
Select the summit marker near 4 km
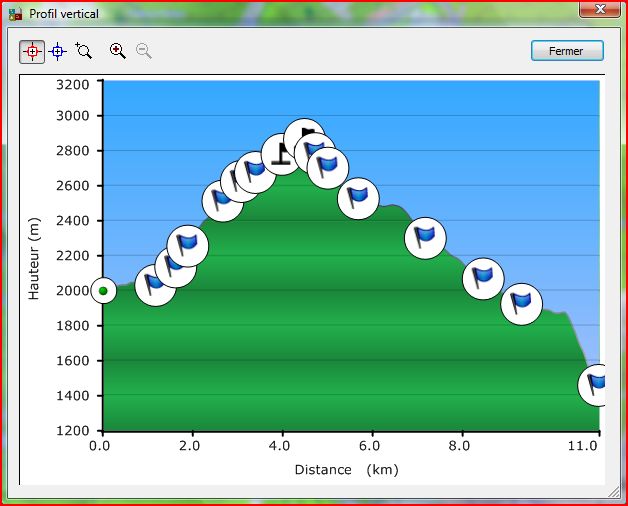281,154
